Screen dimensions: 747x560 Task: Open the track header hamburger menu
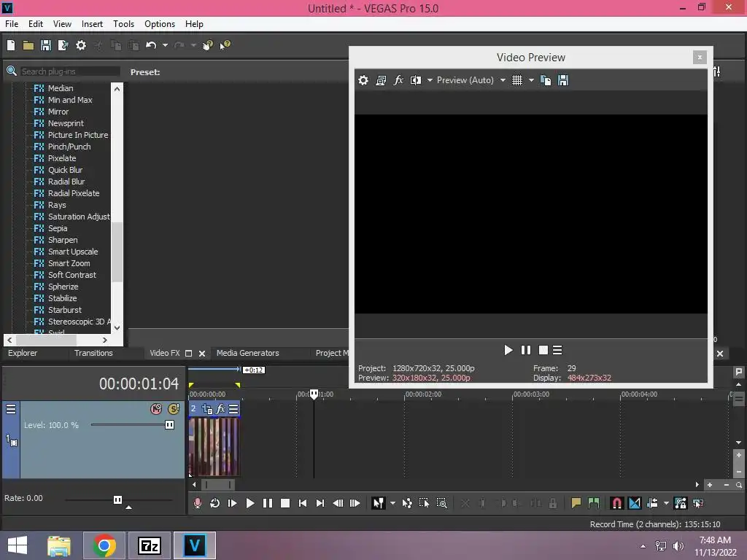[11, 409]
